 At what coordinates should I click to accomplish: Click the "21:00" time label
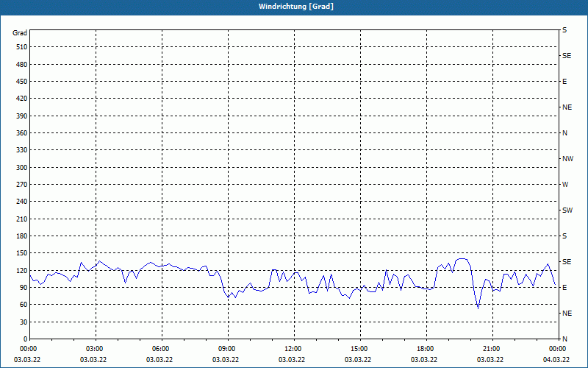492,349
